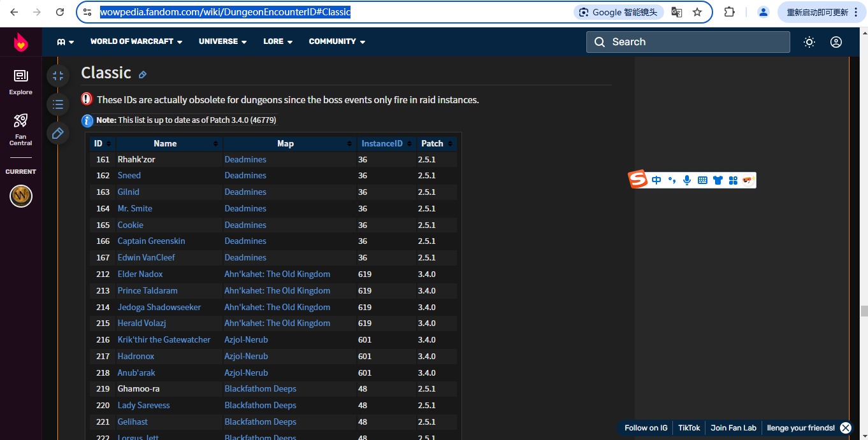Open current Wowpedia wiki badge
Image resolution: width=868 pixels, height=440 pixels.
pyautogui.click(x=21, y=195)
